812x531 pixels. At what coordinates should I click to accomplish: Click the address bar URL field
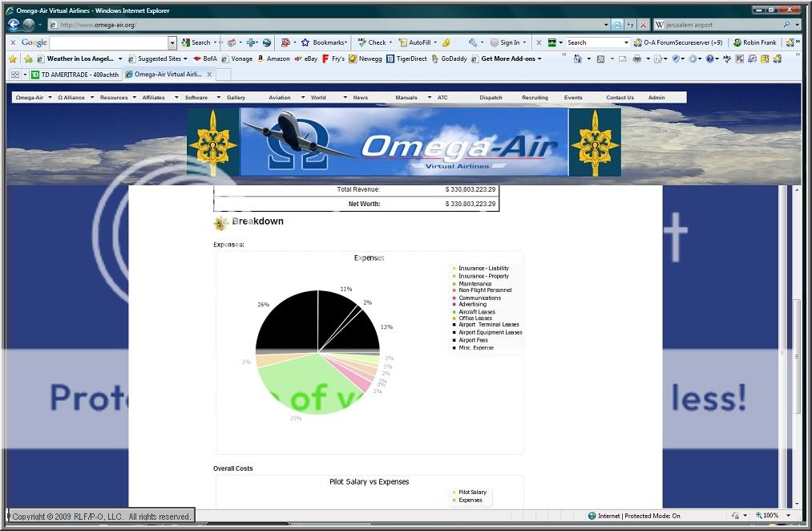pyautogui.click(x=321, y=25)
